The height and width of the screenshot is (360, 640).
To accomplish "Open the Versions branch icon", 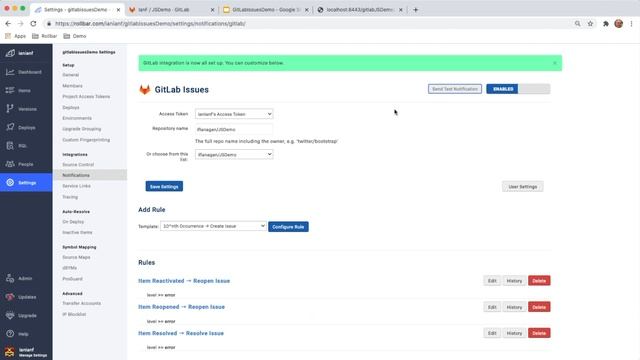I will coord(10,109).
